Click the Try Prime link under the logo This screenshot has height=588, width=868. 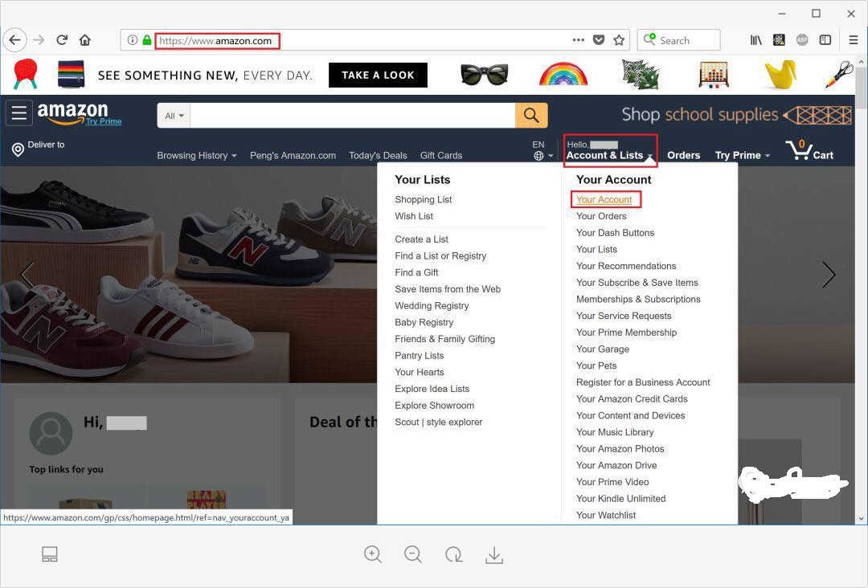104,121
